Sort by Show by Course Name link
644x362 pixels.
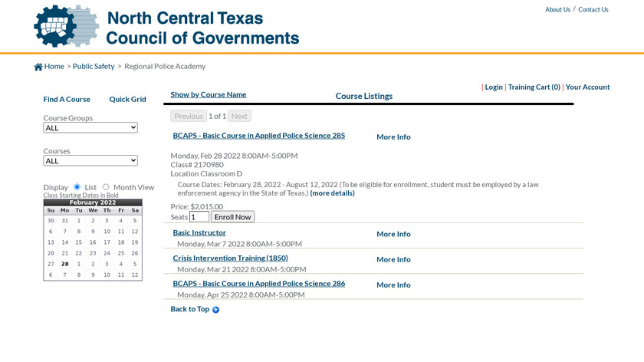click(209, 94)
